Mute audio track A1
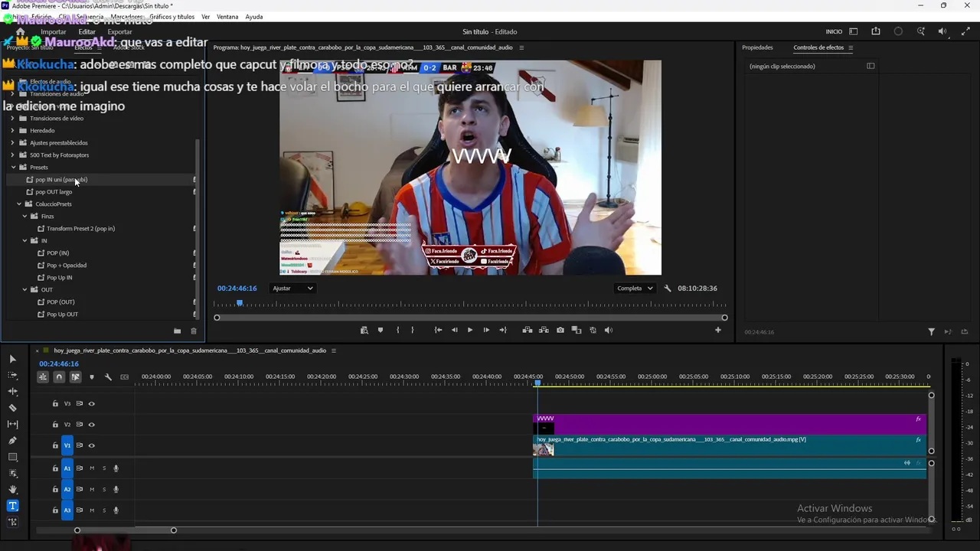 click(x=92, y=468)
